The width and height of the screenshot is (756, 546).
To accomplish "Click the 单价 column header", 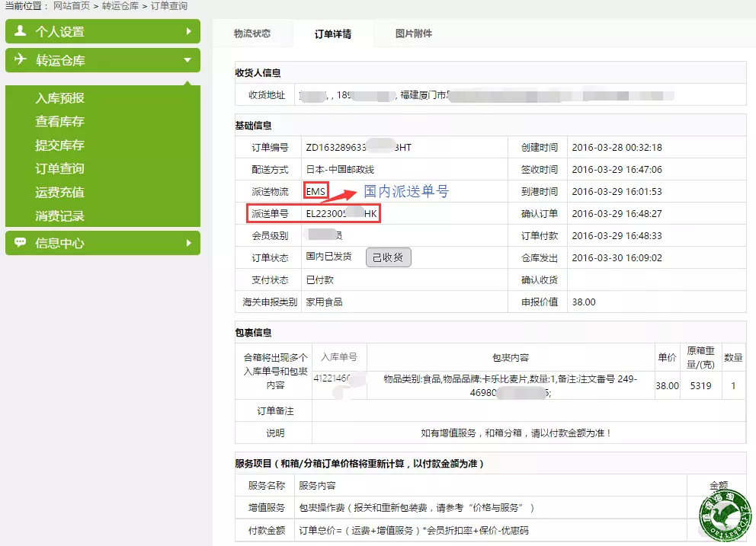I will pyautogui.click(x=667, y=357).
